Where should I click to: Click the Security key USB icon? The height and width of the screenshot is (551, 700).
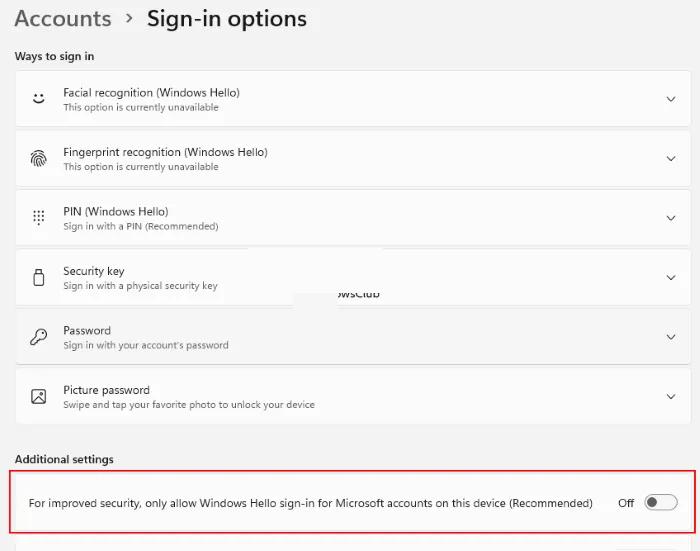[39, 277]
